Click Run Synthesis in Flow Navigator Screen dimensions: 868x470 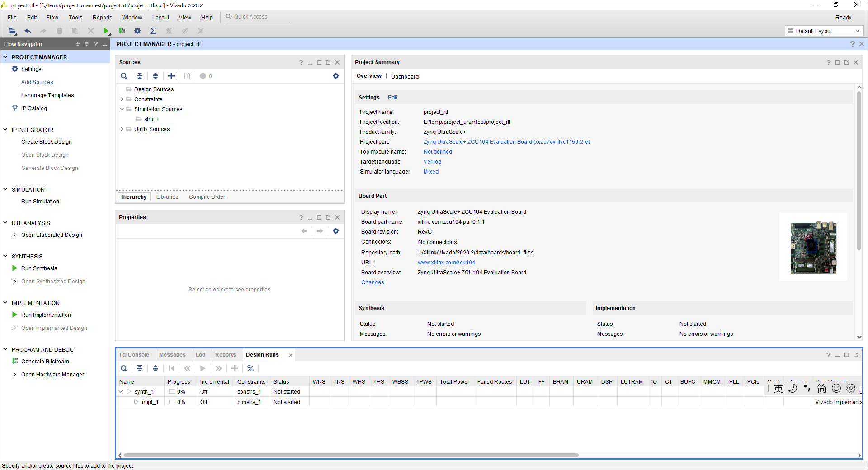click(39, 268)
